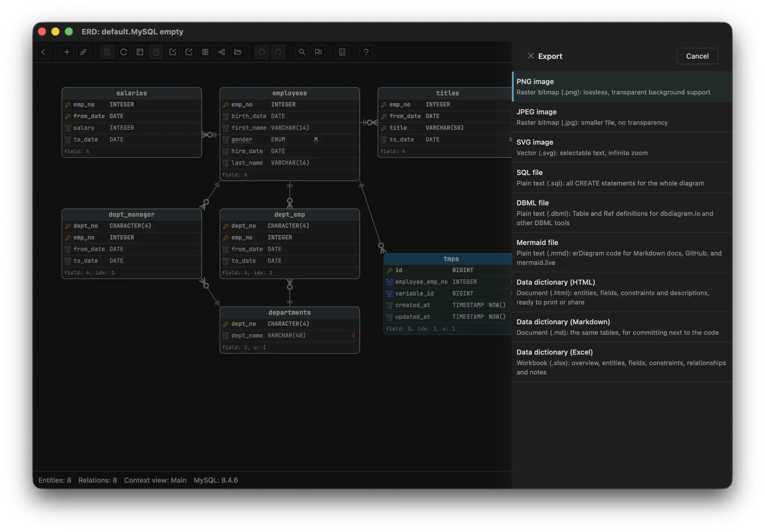The image size is (765, 532).
Task: Click dept_emp to_date field
Action: [289, 261]
